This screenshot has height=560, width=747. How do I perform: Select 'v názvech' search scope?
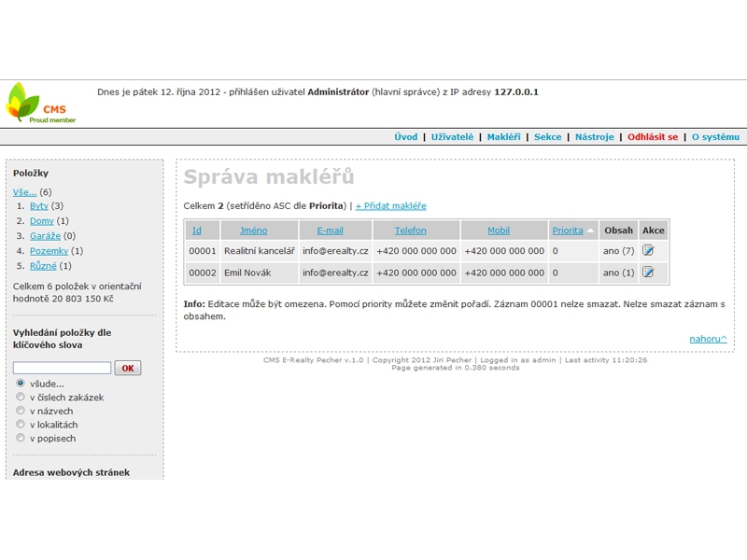click(x=21, y=411)
